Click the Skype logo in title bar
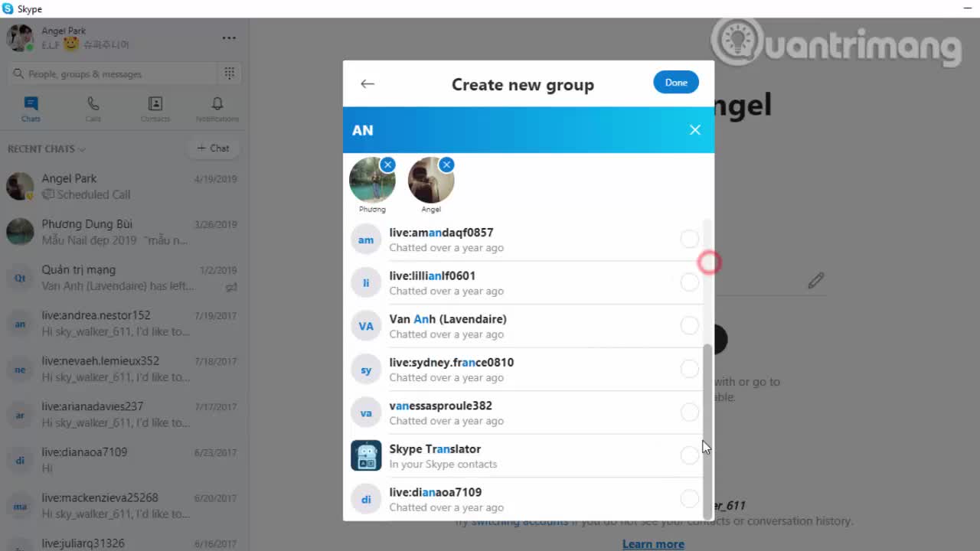This screenshot has width=980, height=551. [x=8, y=8]
